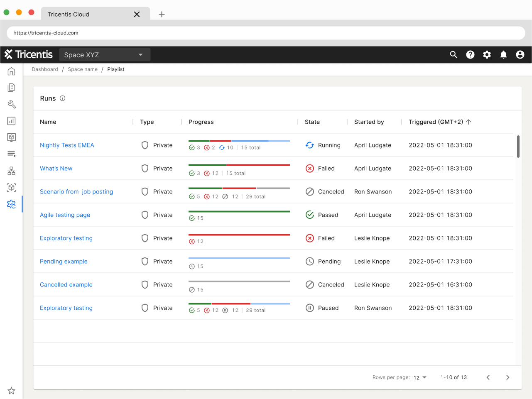The image size is (532, 399).
Task: Navigate to Space name breadcrumb
Action: tap(83, 69)
